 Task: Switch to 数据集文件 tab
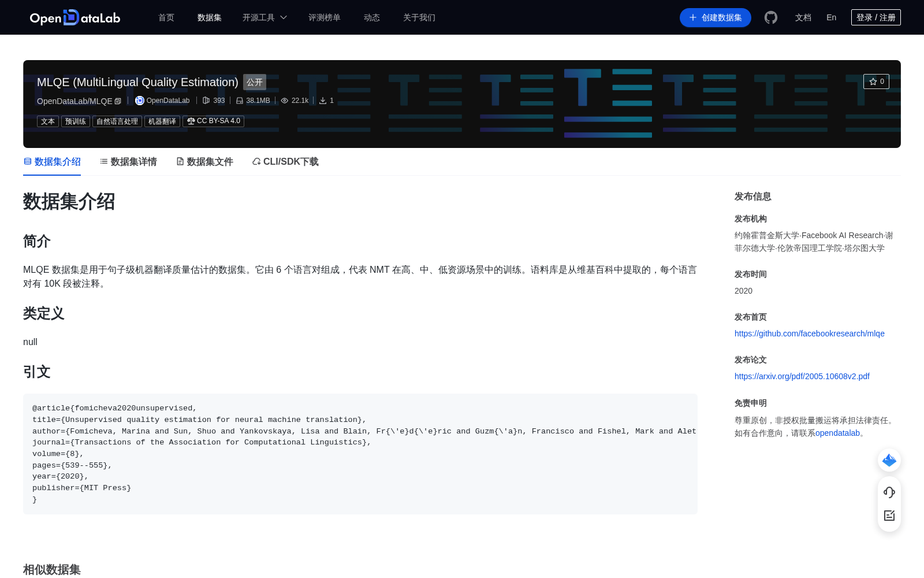coord(204,162)
